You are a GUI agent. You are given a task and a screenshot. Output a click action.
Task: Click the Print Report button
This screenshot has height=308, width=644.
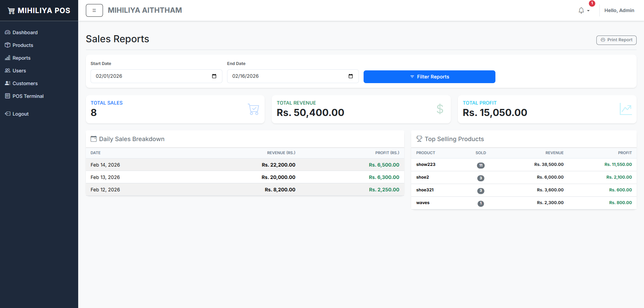[616, 40]
